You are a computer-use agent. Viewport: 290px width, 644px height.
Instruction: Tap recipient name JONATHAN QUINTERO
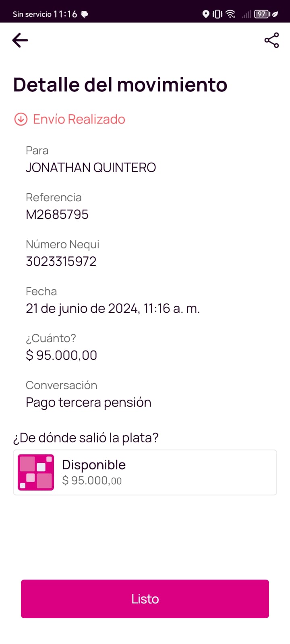(x=91, y=167)
